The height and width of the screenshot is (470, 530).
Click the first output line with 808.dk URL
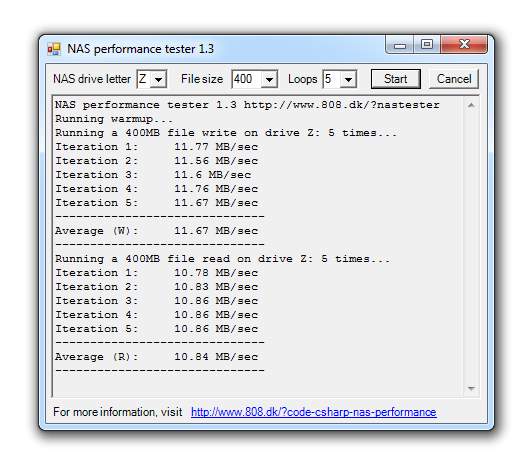pyautogui.click(x=247, y=105)
